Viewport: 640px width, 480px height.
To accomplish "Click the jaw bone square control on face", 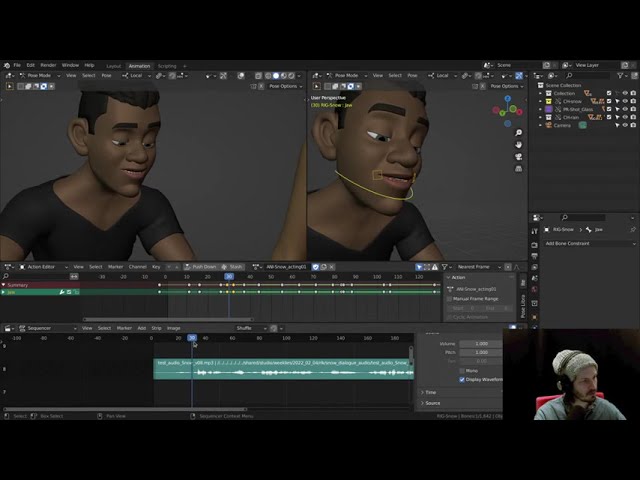I will coord(378,175).
